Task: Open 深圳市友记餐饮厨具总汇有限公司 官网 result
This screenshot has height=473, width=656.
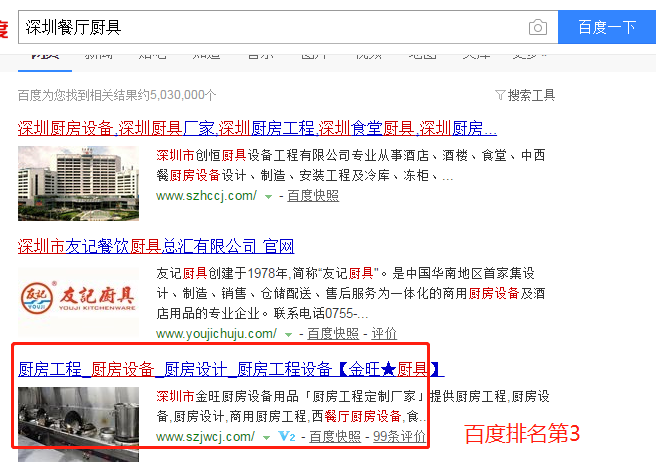Action: (156, 246)
